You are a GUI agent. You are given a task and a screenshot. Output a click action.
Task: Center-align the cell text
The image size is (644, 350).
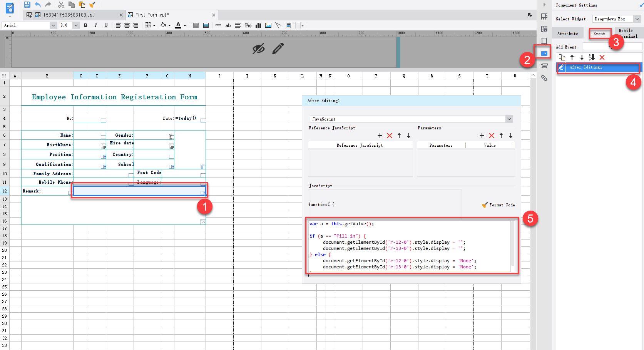[x=127, y=25]
